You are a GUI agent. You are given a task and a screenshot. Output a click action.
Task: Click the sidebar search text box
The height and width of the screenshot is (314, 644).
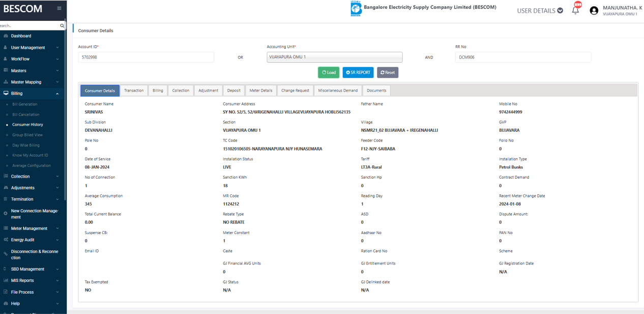click(30, 25)
